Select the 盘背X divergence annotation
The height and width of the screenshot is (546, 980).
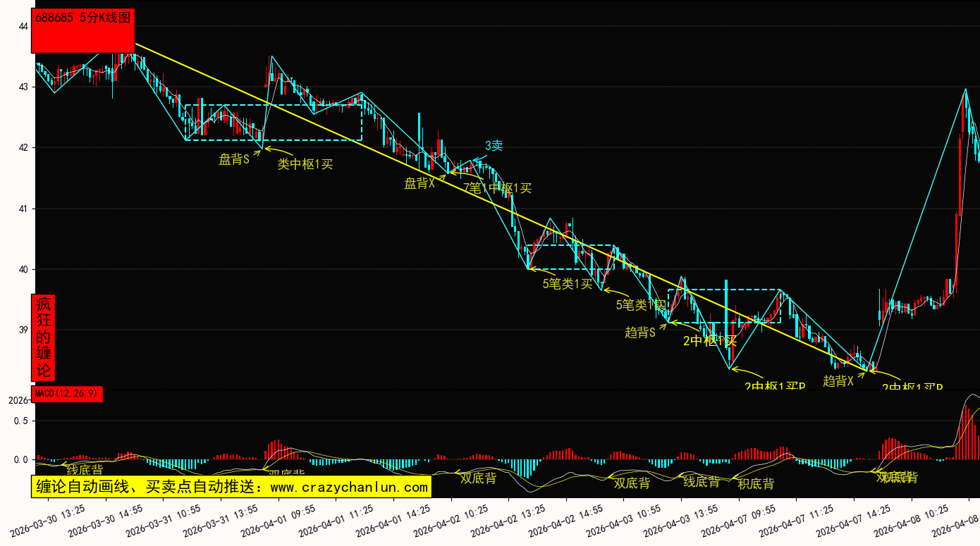pyautogui.click(x=419, y=183)
